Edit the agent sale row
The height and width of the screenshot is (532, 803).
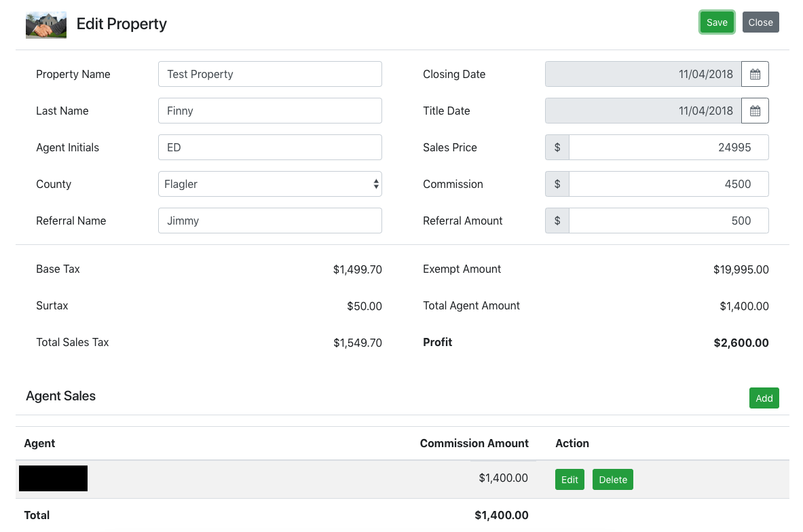(569, 480)
